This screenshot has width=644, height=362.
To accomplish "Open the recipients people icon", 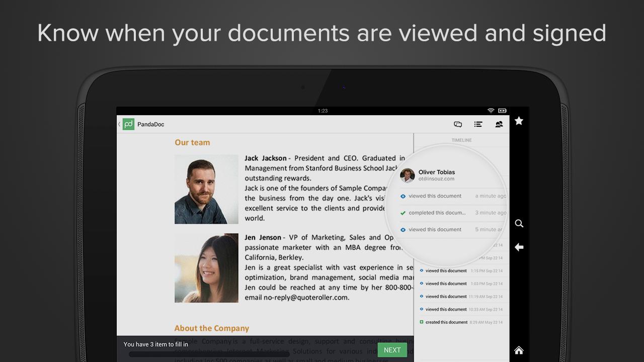I will tap(499, 124).
